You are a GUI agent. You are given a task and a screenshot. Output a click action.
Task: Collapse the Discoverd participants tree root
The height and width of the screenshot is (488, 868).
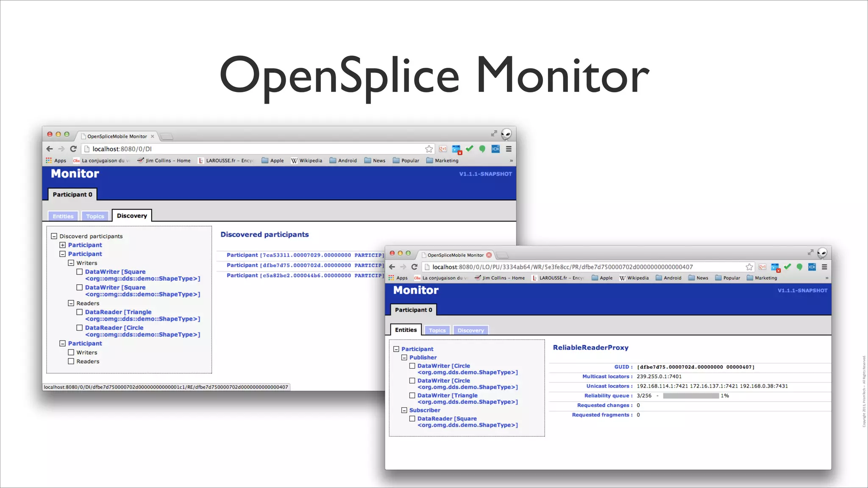coord(54,236)
